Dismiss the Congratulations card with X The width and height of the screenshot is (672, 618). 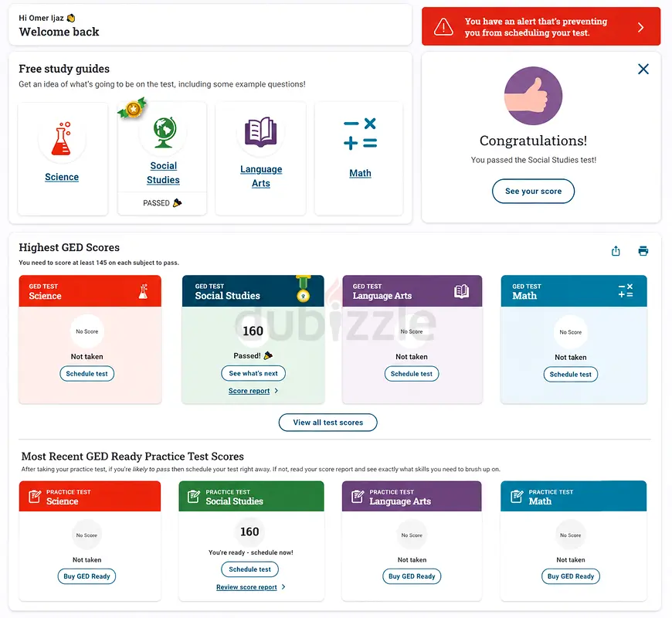coord(643,69)
